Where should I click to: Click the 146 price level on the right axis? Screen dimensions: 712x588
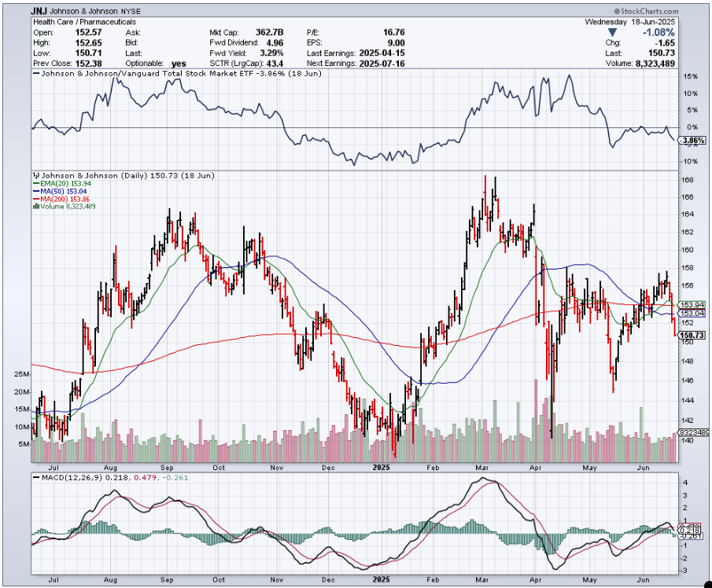pyautogui.click(x=688, y=380)
